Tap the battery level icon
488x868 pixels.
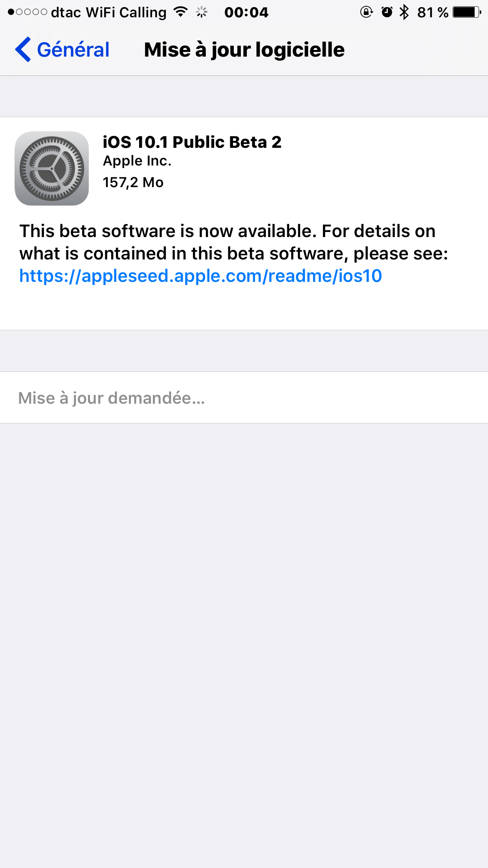pos(467,12)
